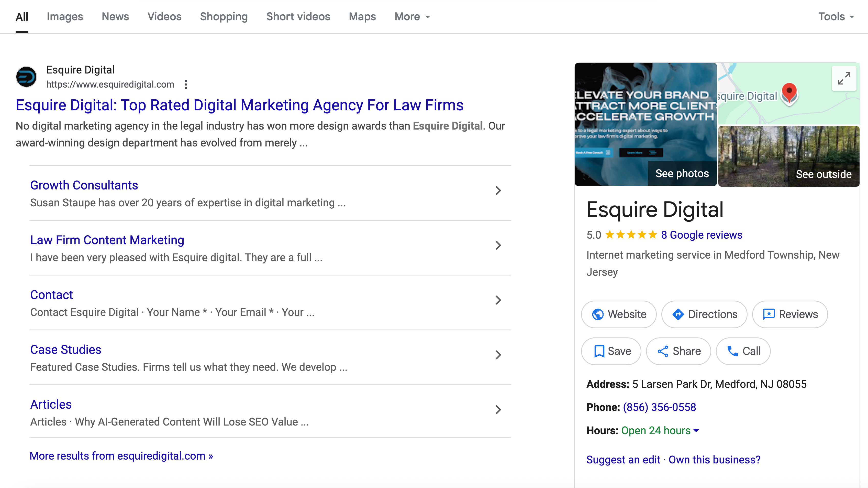Open the three-dot result options menu

(x=186, y=84)
